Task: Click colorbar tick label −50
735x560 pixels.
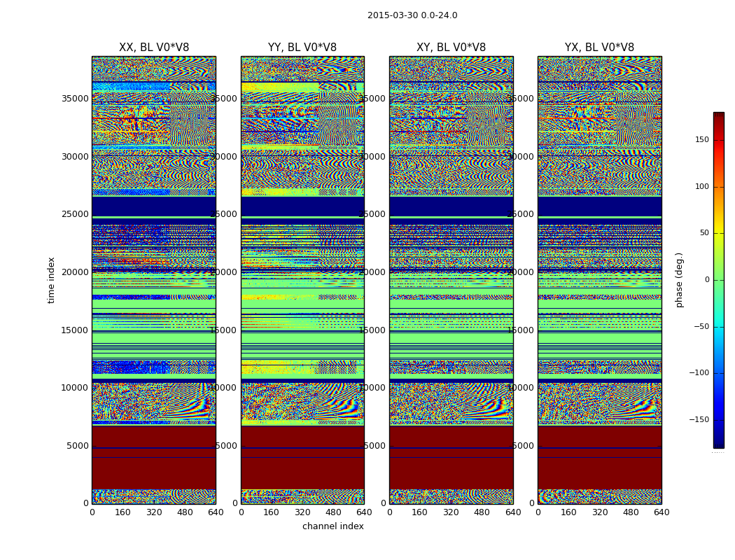Action: click(701, 326)
